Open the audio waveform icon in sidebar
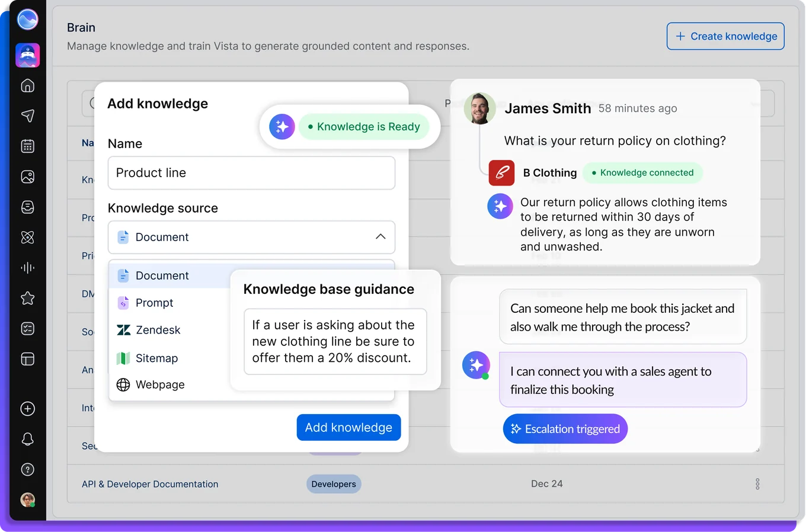The image size is (806, 532). 28,268
